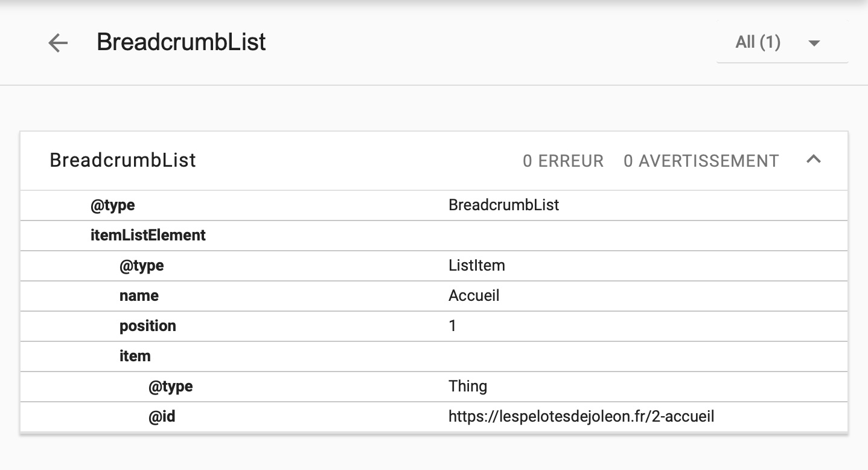Click the BreadcrumbList page title
868x470 pixels.
181,42
